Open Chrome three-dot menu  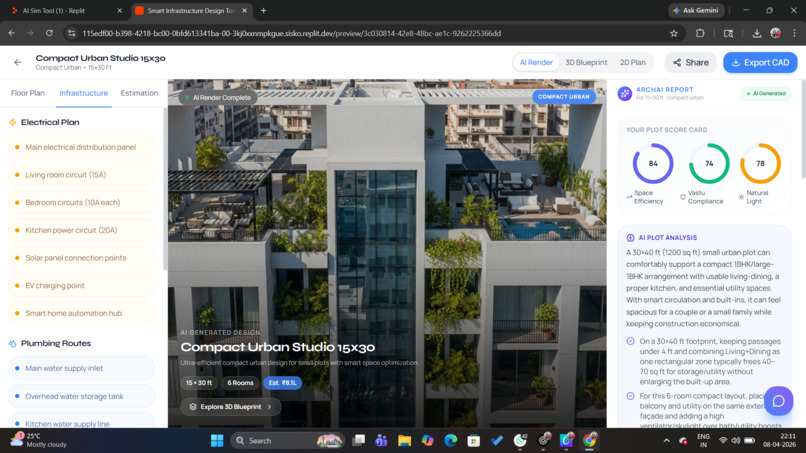(x=794, y=33)
